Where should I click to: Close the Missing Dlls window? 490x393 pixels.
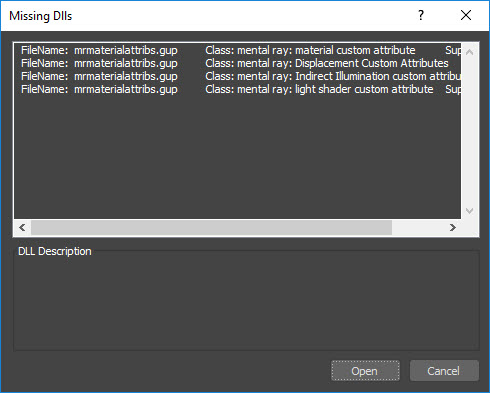tap(466, 15)
